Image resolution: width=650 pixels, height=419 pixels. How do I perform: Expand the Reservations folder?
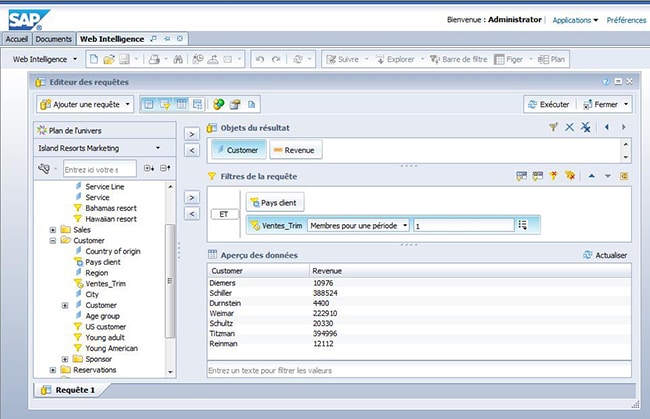coord(53,370)
